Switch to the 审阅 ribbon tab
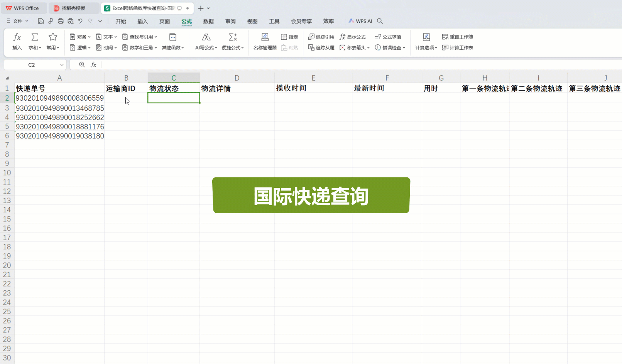Screen dimensions: 622x364 coord(231,21)
